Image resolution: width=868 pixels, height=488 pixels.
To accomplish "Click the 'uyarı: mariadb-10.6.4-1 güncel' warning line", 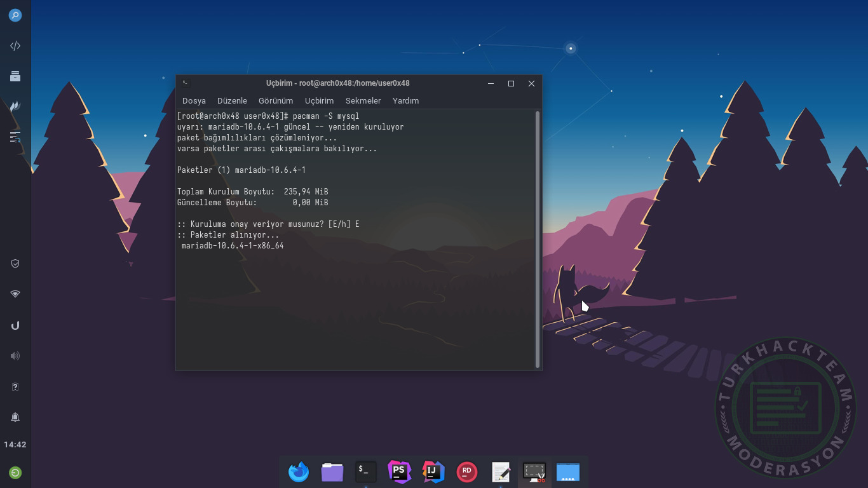I will point(290,127).
